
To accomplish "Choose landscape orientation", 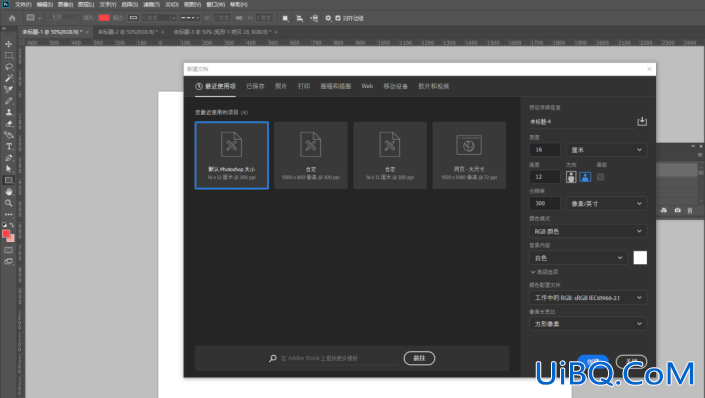I will tap(585, 177).
